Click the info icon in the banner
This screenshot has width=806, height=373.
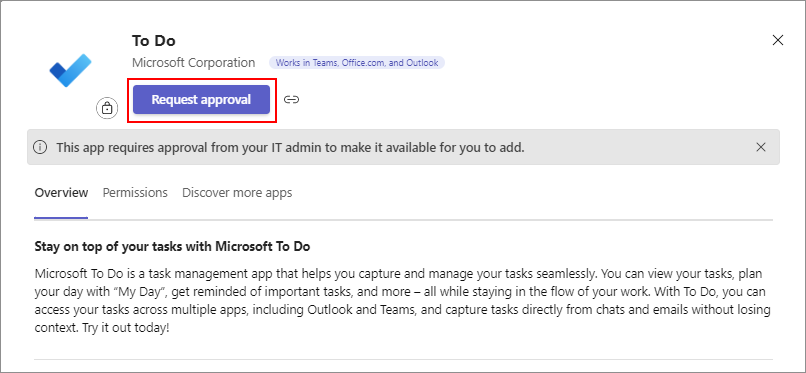click(x=40, y=147)
